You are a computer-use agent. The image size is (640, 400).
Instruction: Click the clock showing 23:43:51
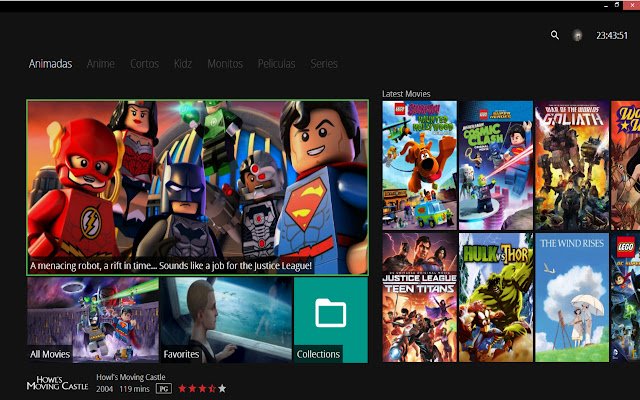point(612,36)
